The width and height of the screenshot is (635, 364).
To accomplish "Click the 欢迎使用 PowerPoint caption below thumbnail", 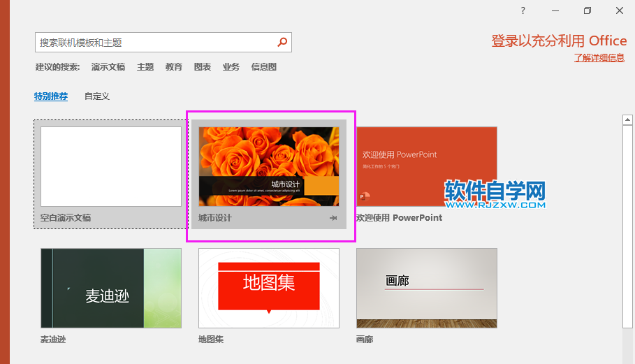I will 400,218.
